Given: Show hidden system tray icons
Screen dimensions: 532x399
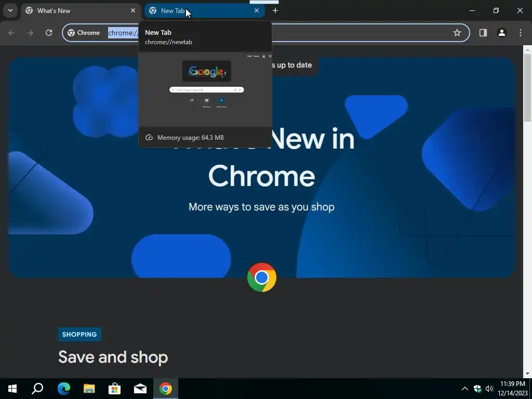Looking at the screenshot, I should coord(465,389).
